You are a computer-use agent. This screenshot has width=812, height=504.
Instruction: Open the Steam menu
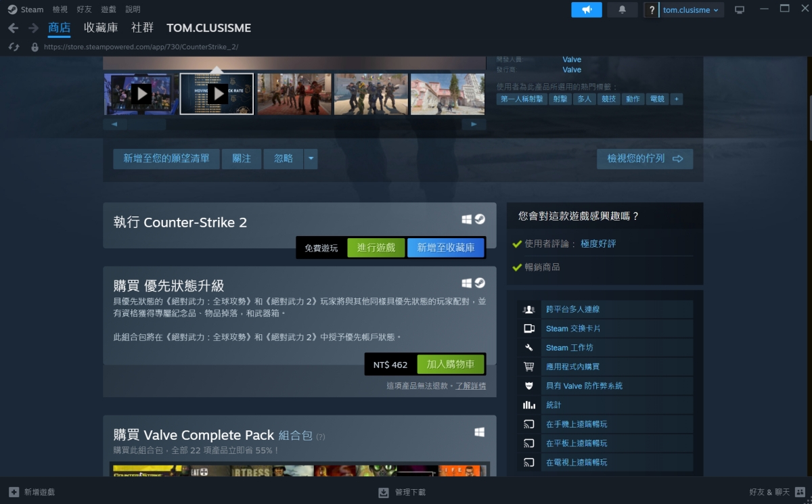(x=32, y=9)
